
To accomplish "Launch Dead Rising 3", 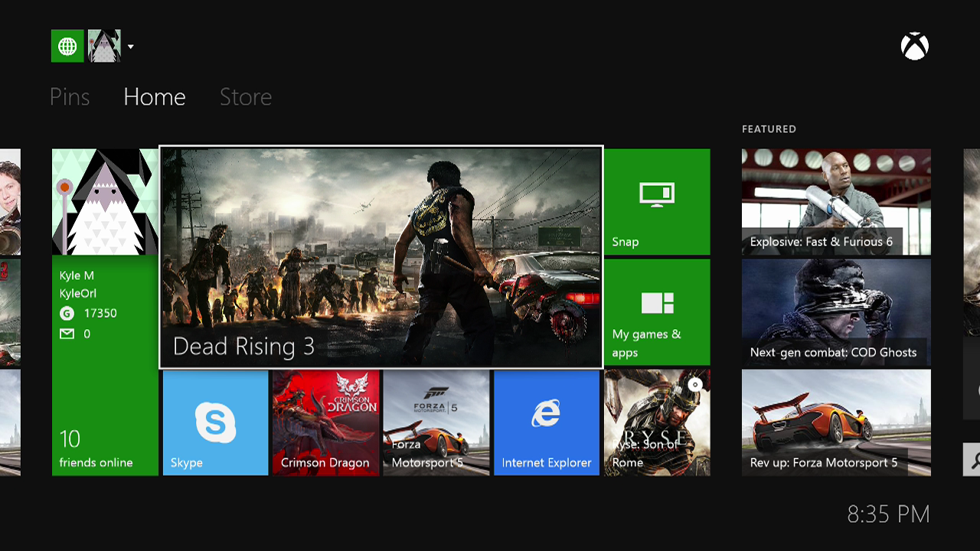I will click(x=381, y=256).
